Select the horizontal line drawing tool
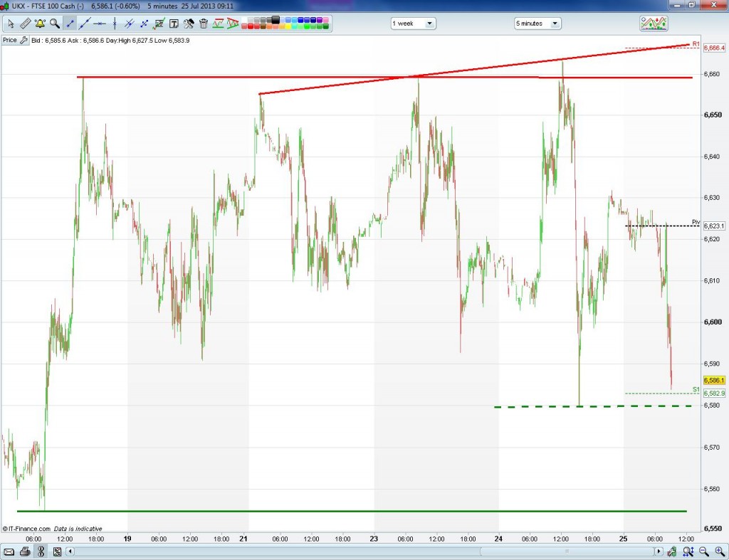Screen dimensions: 729x560 tap(100, 23)
